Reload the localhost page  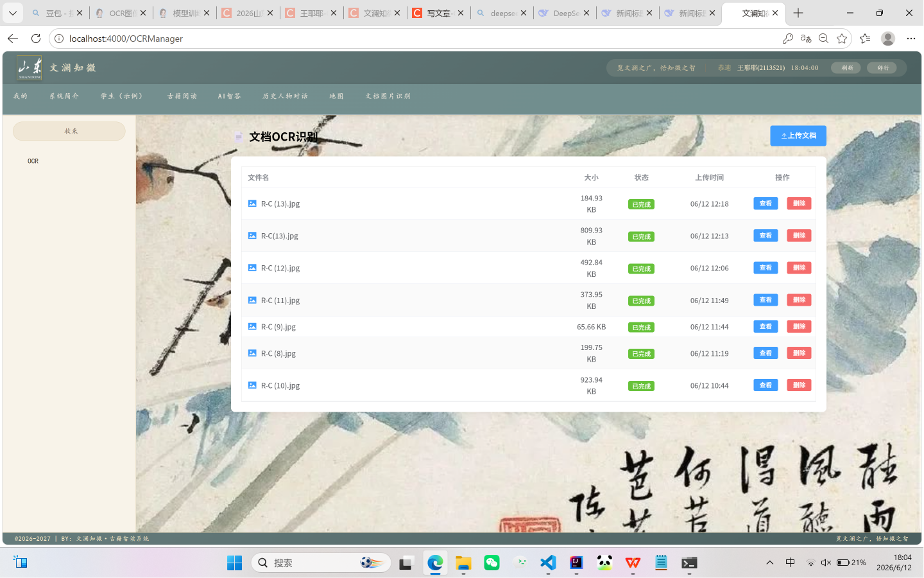pyautogui.click(x=36, y=39)
